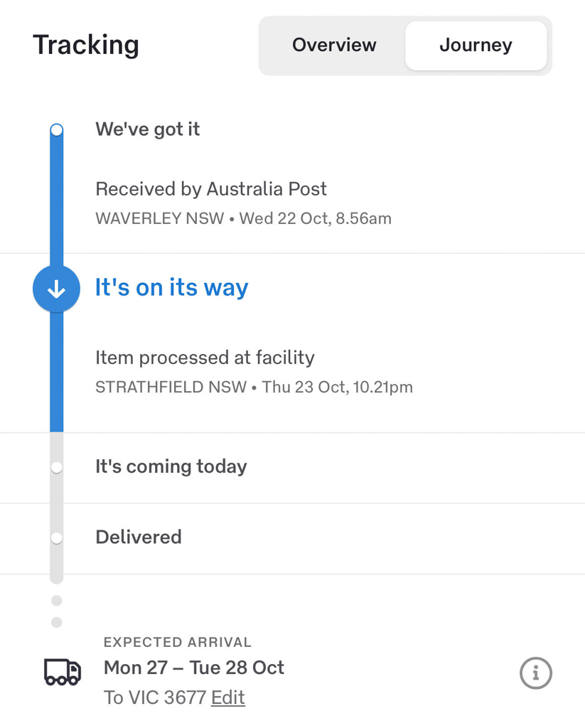
Task: Click the Delivered timeline dot
Action: (x=57, y=538)
